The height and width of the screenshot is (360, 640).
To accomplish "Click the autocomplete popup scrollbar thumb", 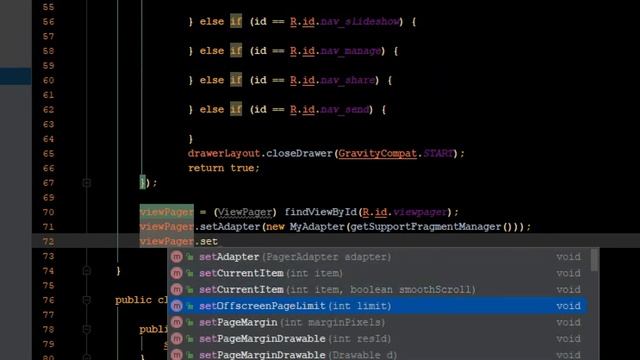I will pos(595,260).
